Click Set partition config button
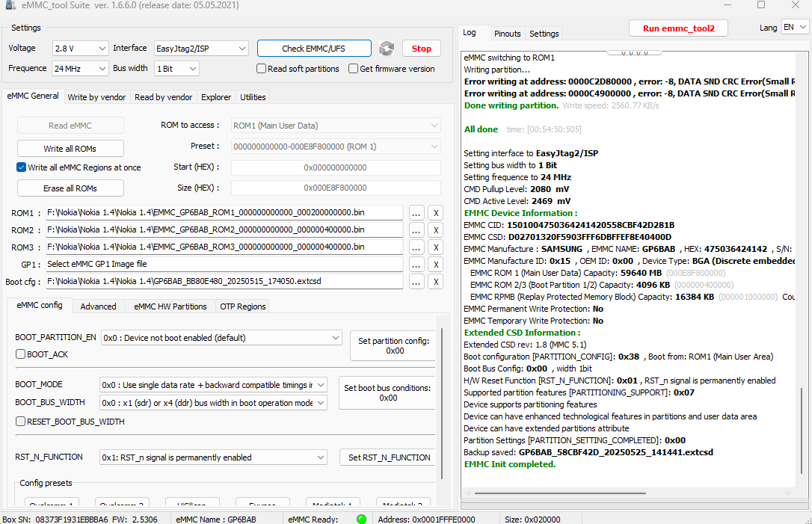Screen dimensions: 812x524 coord(393,345)
